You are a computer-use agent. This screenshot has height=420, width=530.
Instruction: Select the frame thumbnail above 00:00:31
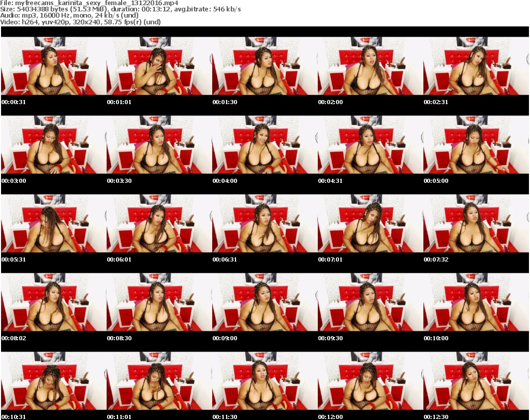[54, 66]
